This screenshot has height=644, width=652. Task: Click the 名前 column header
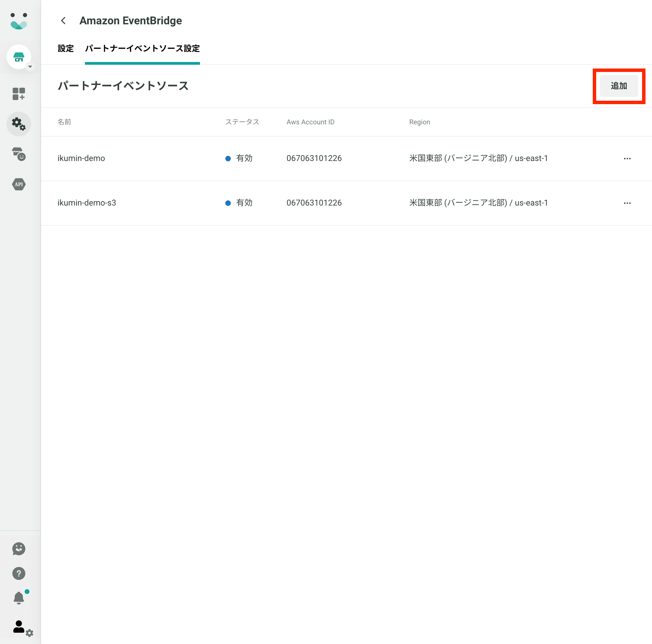pyautogui.click(x=64, y=122)
